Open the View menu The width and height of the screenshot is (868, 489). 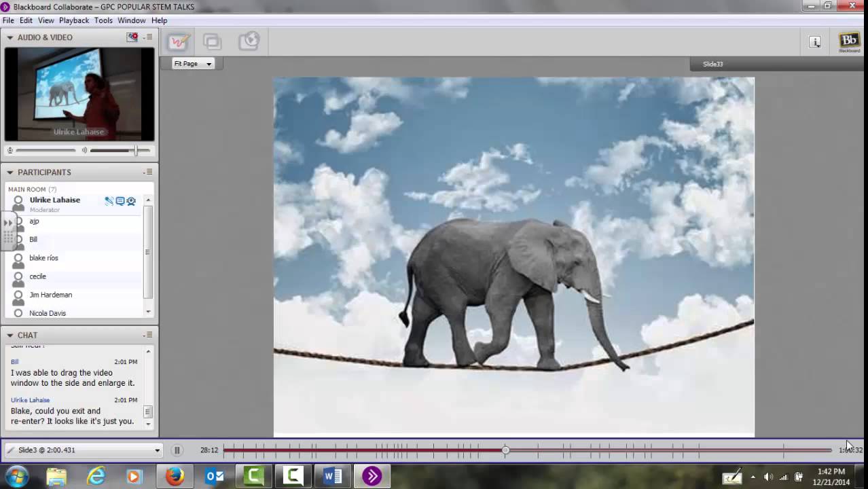pyautogui.click(x=46, y=20)
